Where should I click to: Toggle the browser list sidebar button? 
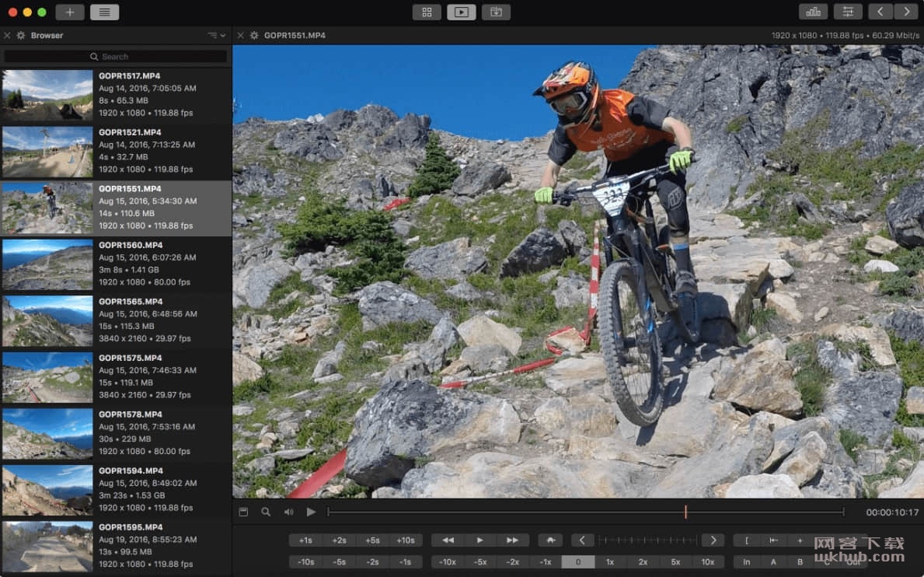pyautogui.click(x=104, y=12)
